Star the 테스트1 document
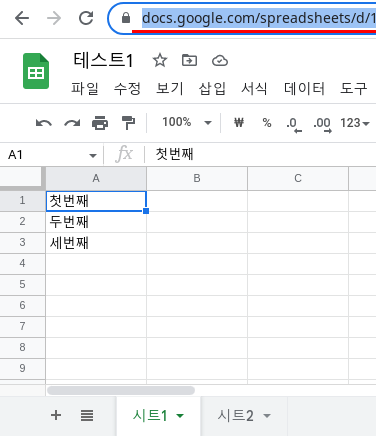This screenshot has width=376, height=436. (x=160, y=61)
